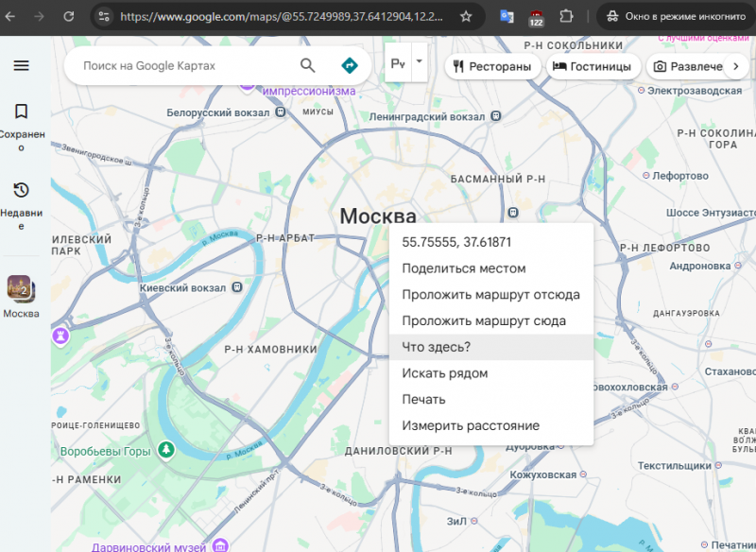Screen dimensions: 756x552
Task: Bookmark page with the star icon
Action: coord(466,16)
